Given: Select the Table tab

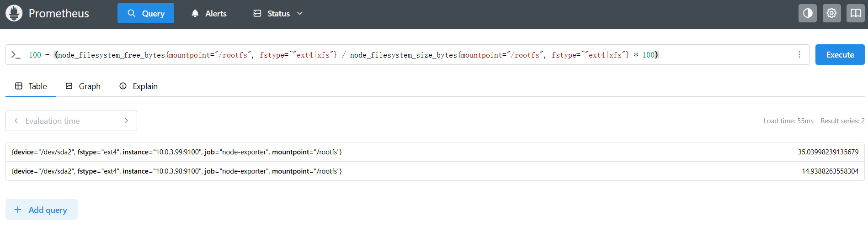Looking at the screenshot, I should tap(31, 86).
